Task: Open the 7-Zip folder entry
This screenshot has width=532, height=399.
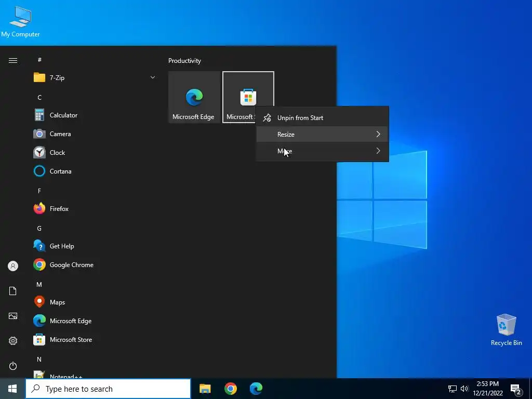Action: (x=95, y=78)
